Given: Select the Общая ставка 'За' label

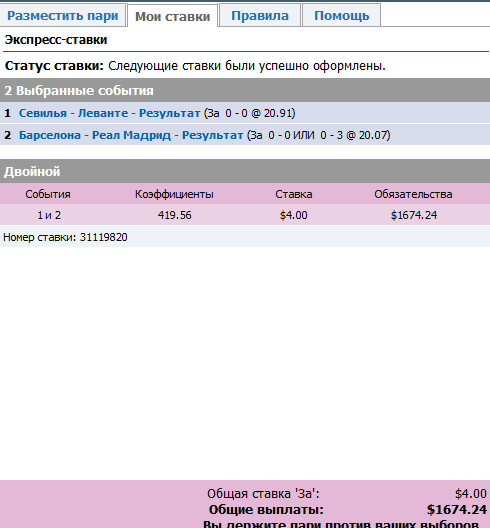Looking at the screenshot, I should [263, 494].
